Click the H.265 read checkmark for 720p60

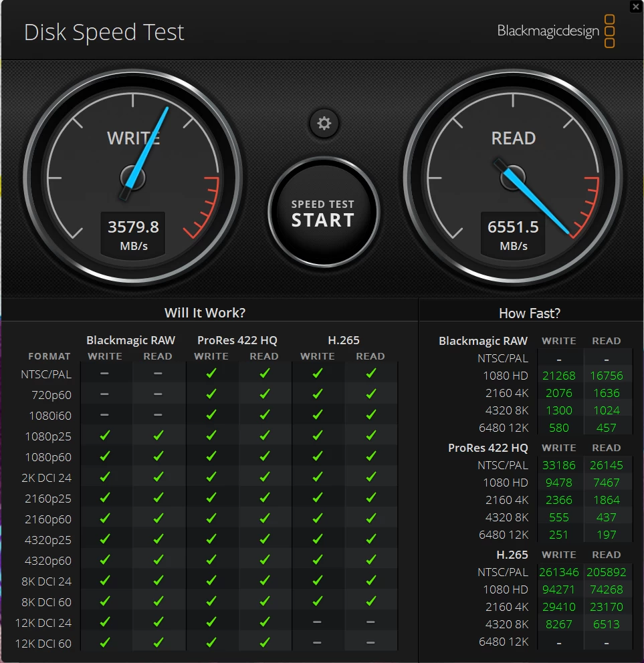370,394
